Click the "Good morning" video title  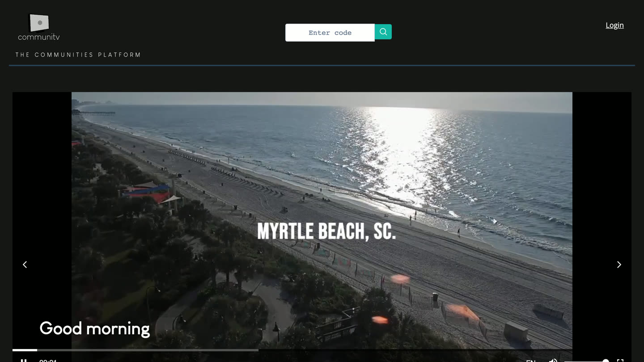pos(95,328)
